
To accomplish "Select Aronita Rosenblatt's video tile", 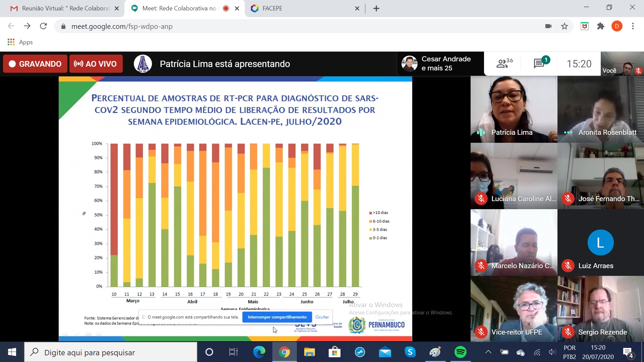I will (x=601, y=109).
